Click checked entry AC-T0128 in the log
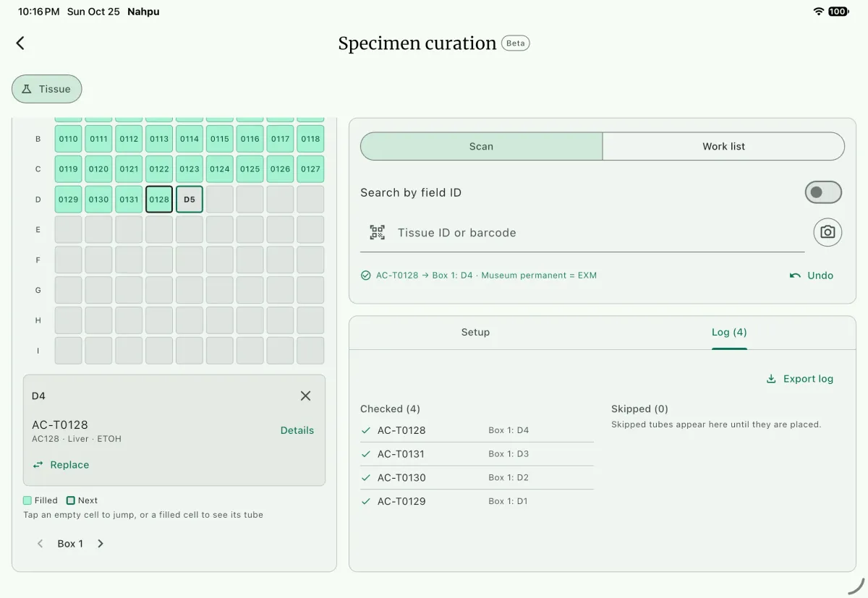The width and height of the screenshot is (868, 598). click(x=477, y=430)
